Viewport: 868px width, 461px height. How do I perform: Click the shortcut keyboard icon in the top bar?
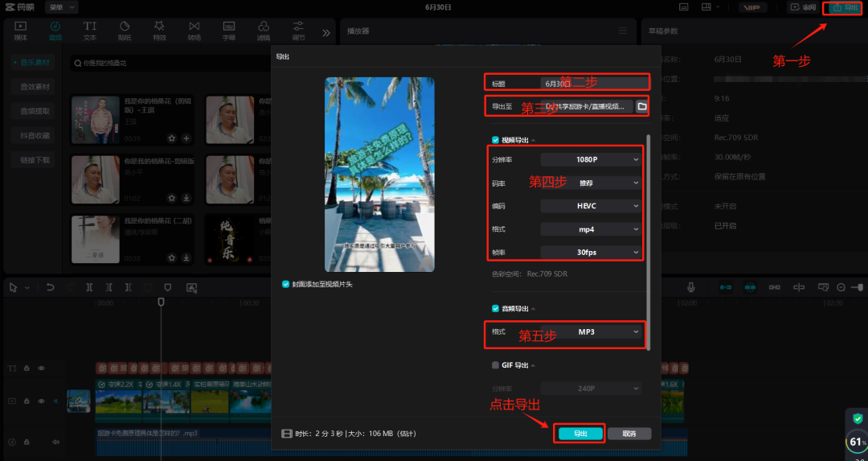pos(684,7)
